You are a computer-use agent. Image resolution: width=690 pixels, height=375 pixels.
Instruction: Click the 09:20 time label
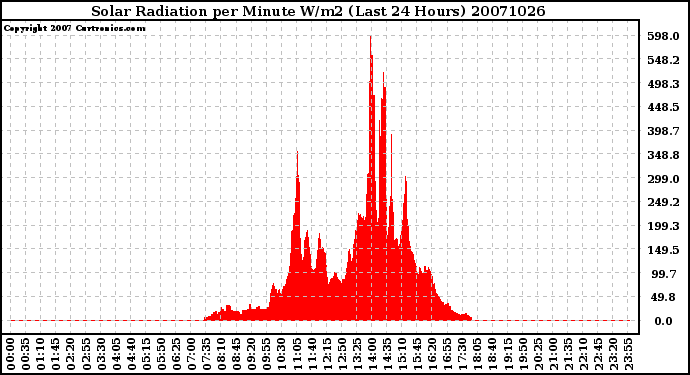pyautogui.click(x=251, y=354)
